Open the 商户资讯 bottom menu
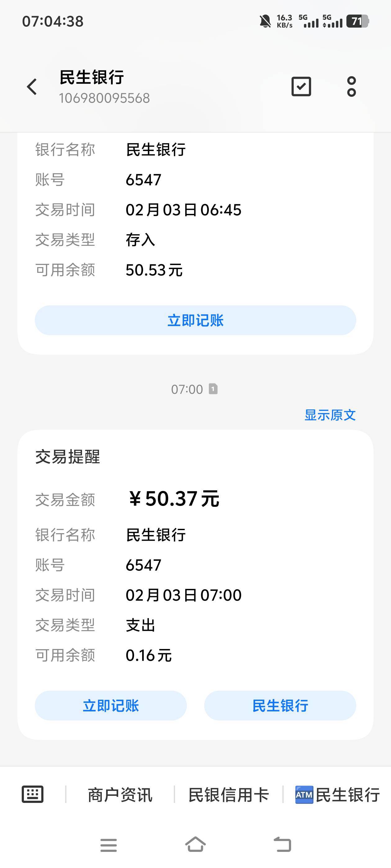 120,795
